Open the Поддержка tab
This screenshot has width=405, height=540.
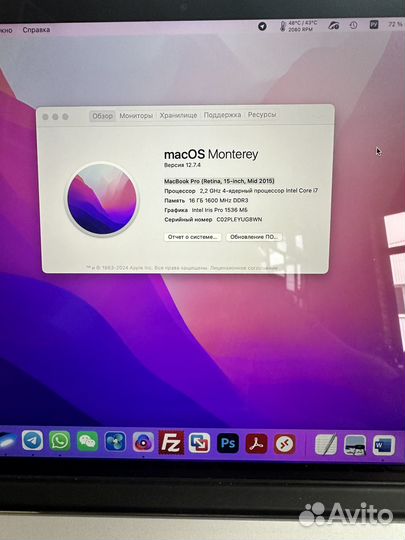(222, 115)
